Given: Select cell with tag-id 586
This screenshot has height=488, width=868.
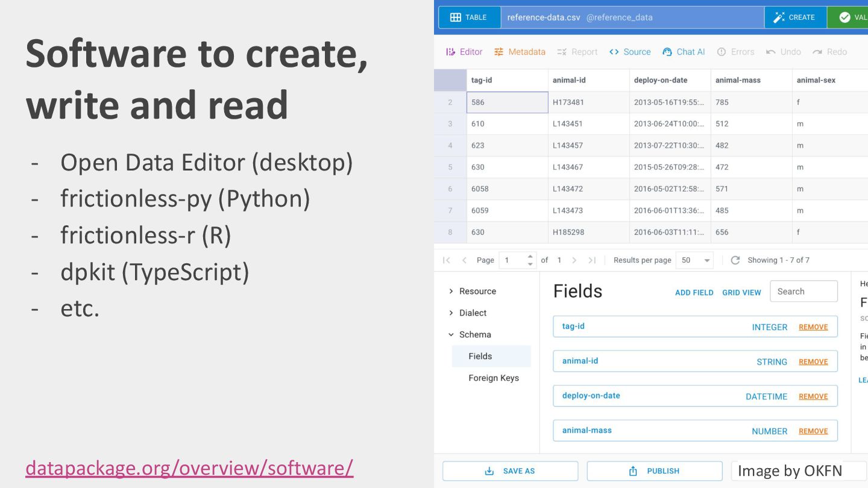Looking at the screenshot, I should (508, 102).
